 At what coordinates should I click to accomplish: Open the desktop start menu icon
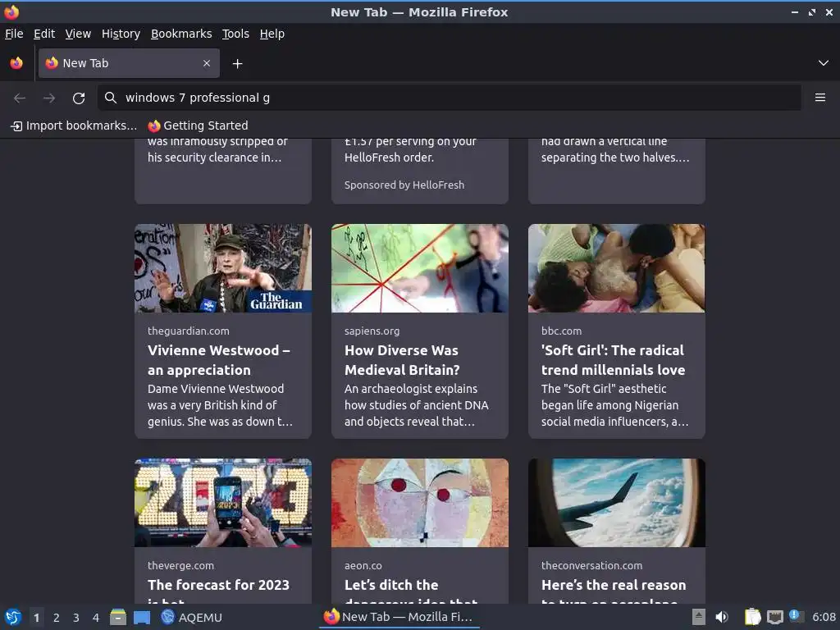click(13, 617)
